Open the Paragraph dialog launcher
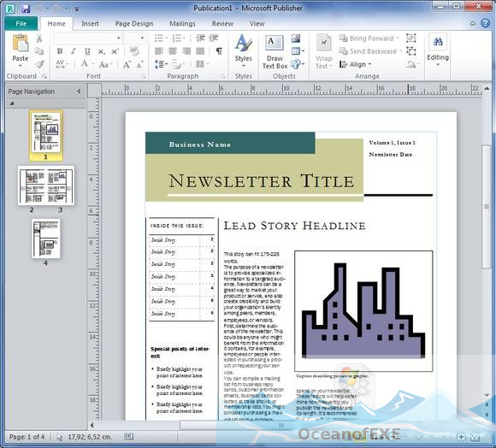This screenshot has height=448, width=496. click(222, 76)
